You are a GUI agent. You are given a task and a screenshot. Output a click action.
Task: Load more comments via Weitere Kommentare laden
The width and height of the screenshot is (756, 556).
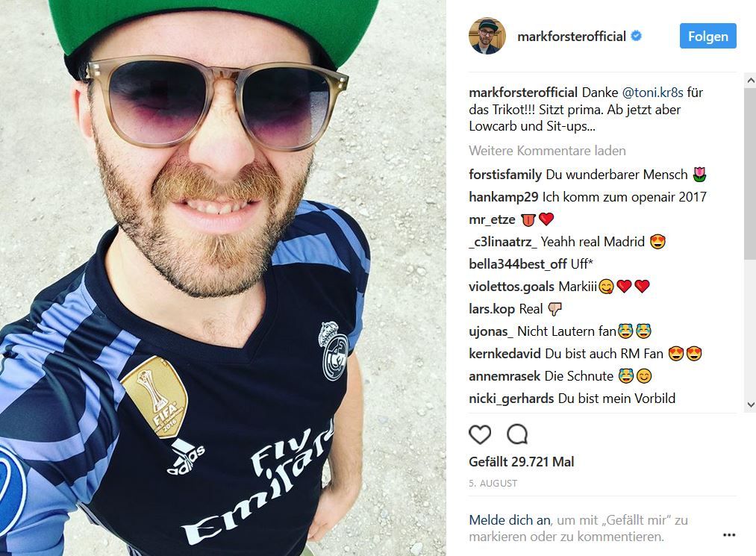tap(547, 151)
